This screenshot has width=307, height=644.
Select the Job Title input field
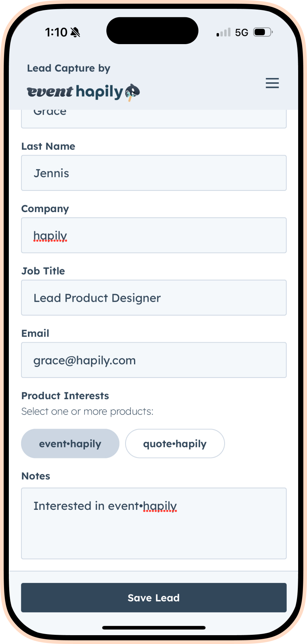154,298
